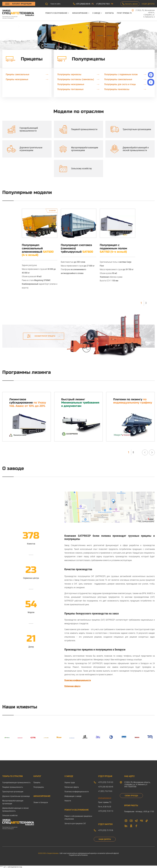The image size is (157, 868).
Task: Select 'Пищевой промышленности' industry card
Action: pyautogui.click(x=78, y=129)
